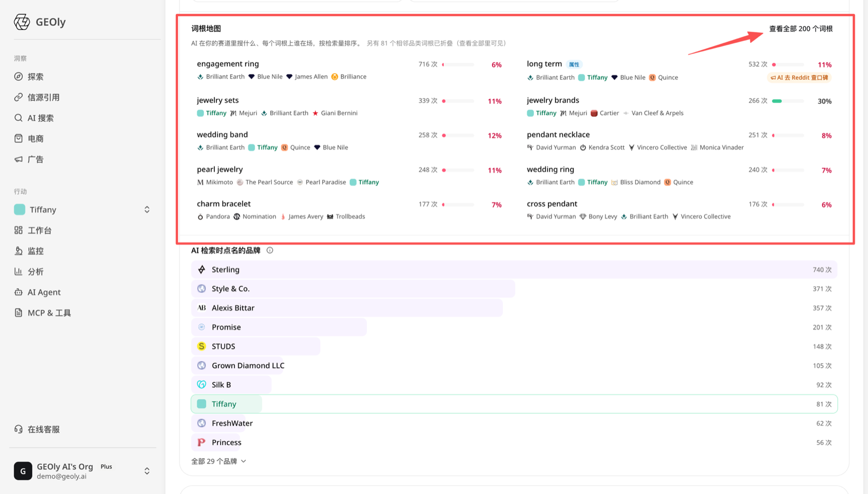Viewport: 868px width, 494px height.
Task: Click the 分析 chart icon
Action: click(18, 272)
